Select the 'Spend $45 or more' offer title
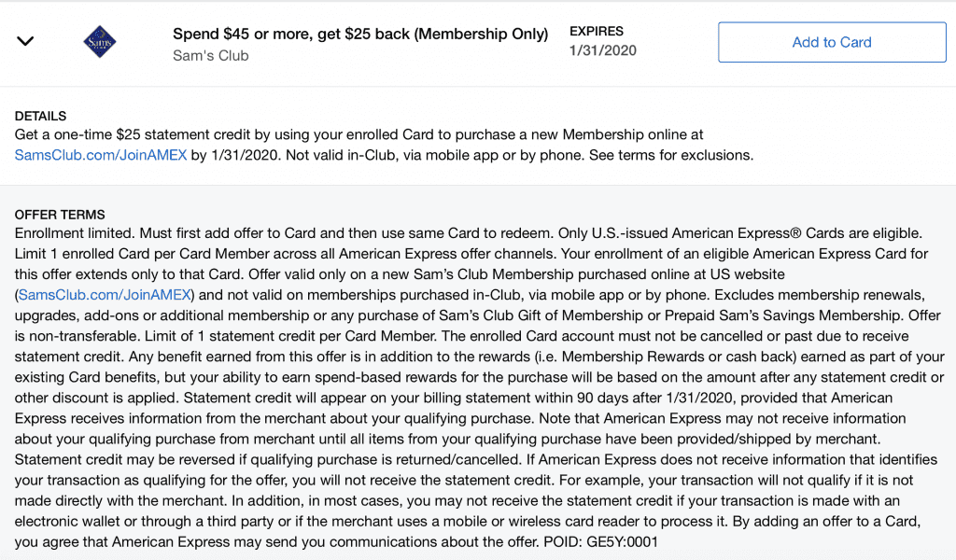956x560 pixels. [360, 35]
